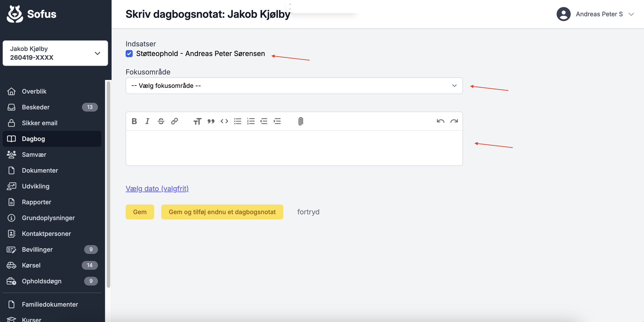
Task: Click the sidebar vertical scrollbar
Action: (x=108, y=184)
